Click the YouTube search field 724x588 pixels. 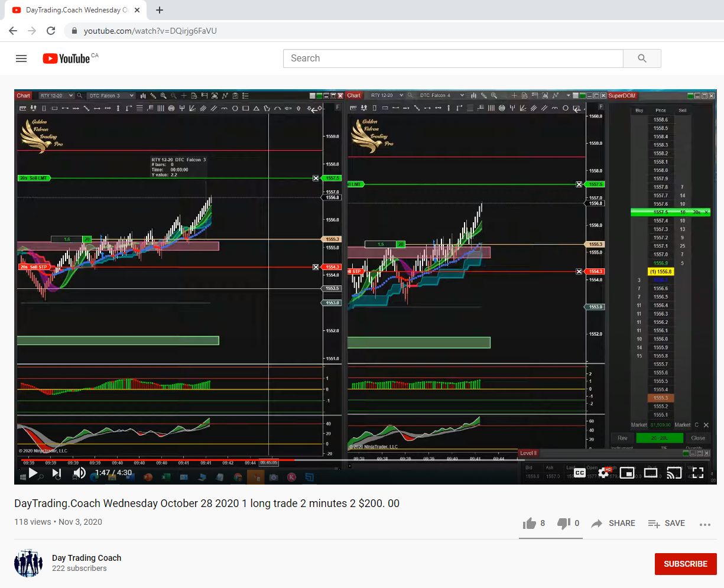pos(453,59)
